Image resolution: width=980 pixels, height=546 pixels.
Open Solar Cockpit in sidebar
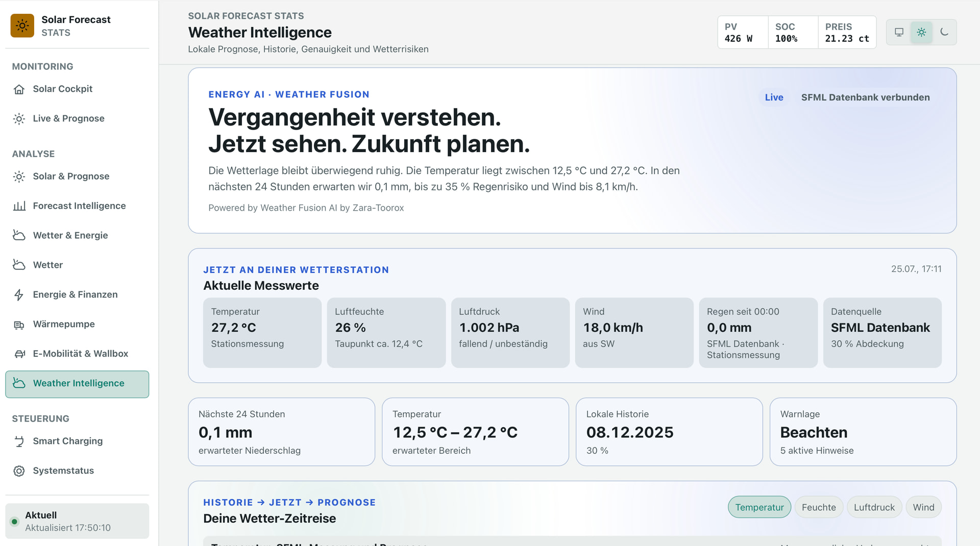click(x=77, y=89)
